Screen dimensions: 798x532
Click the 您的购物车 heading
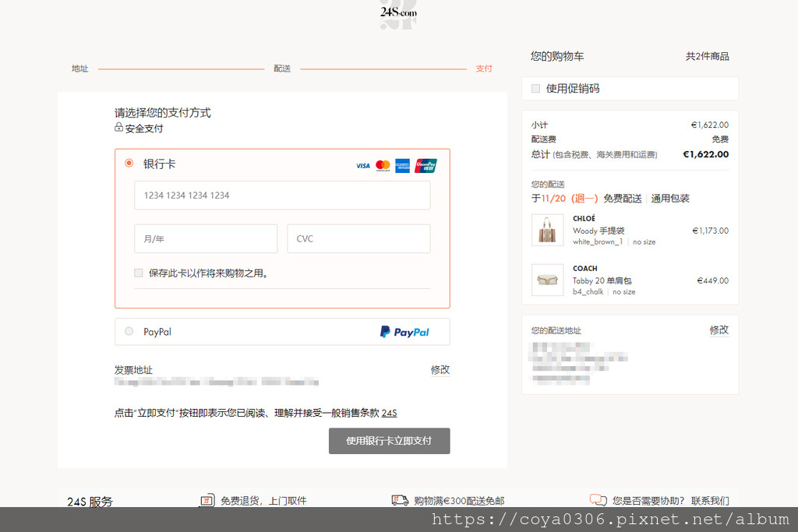(x=557, y=56)
